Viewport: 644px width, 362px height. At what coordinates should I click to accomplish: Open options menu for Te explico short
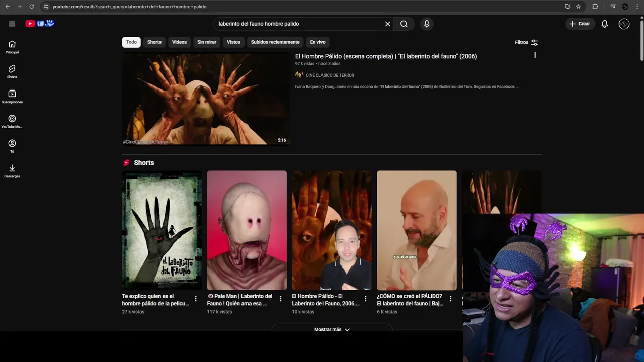click(x=196, y=299)
